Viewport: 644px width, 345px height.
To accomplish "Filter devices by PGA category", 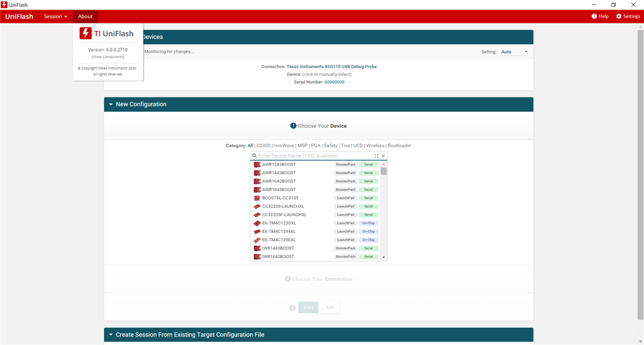I will tap(316, 146).
